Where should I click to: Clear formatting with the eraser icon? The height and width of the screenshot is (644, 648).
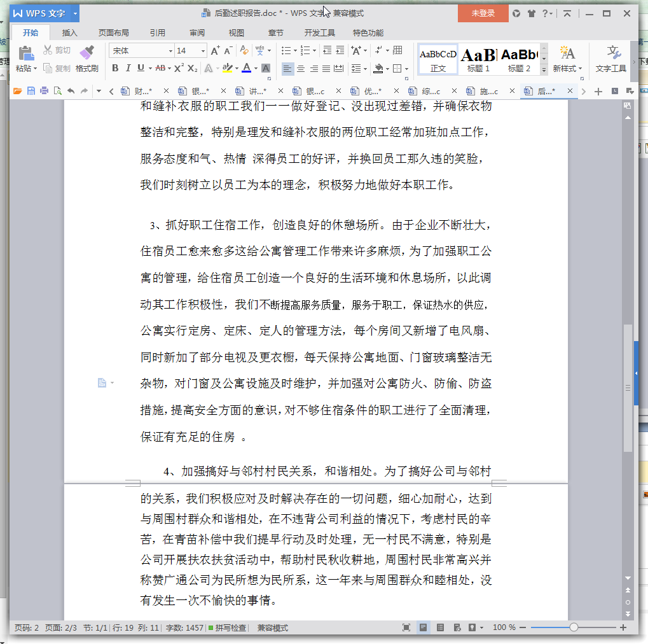[244, 50]
